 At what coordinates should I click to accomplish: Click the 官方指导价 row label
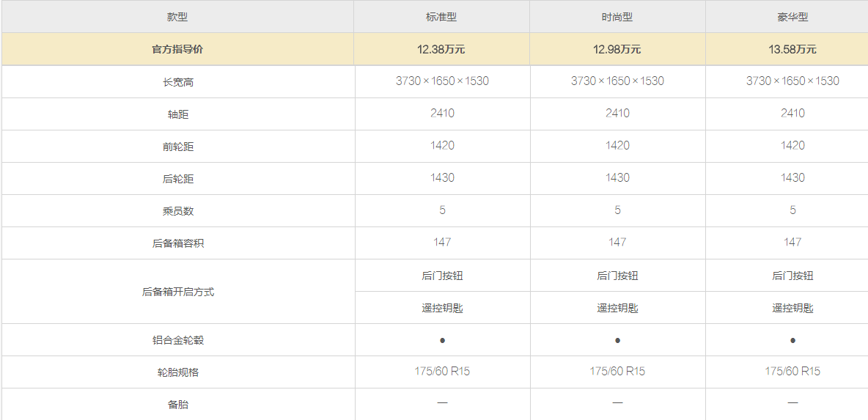(x=177, y=49)
